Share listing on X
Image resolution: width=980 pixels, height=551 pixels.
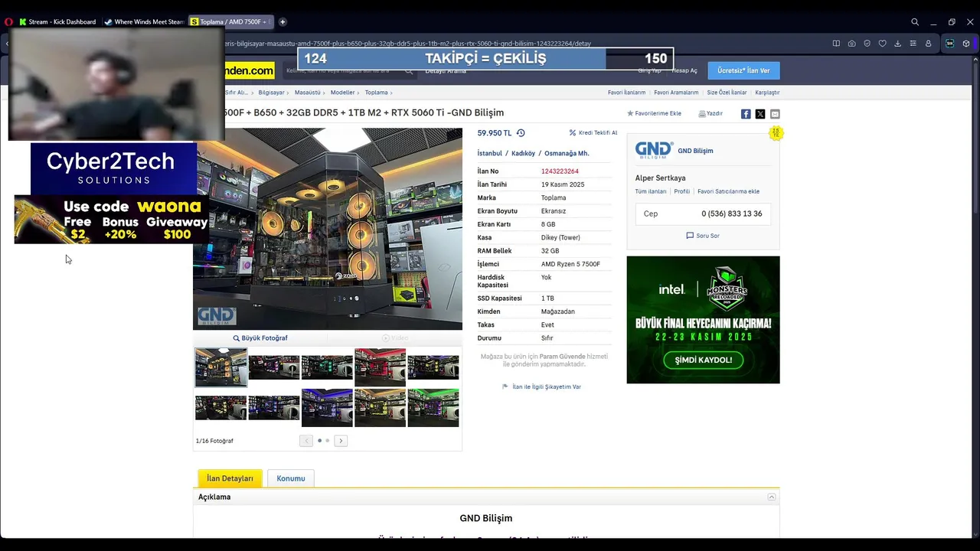tap(760, 114)
